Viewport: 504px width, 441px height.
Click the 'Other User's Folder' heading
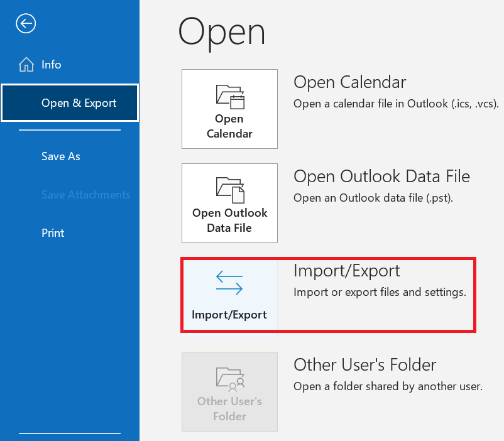point(365,365)
